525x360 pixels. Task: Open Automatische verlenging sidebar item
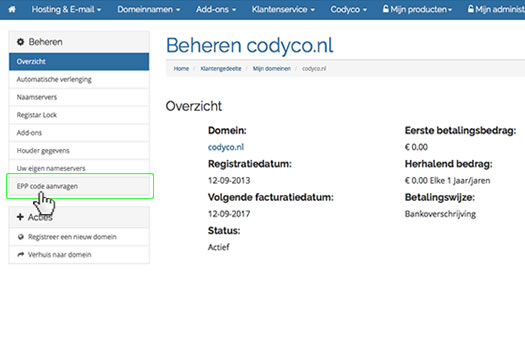pos(79,79)
